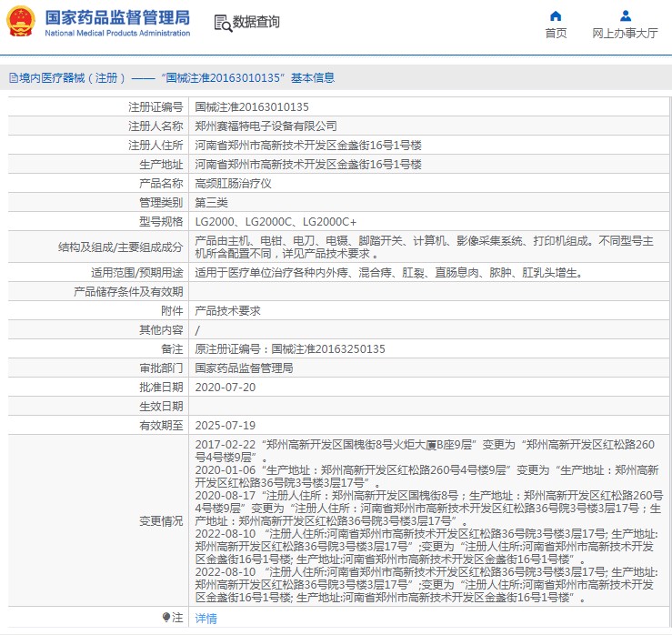The height and width of the screenshot is (635, 672).
Task: Click the document icon before 境内医疗器械
Action: pyautogui.click(x=14, y=78)
